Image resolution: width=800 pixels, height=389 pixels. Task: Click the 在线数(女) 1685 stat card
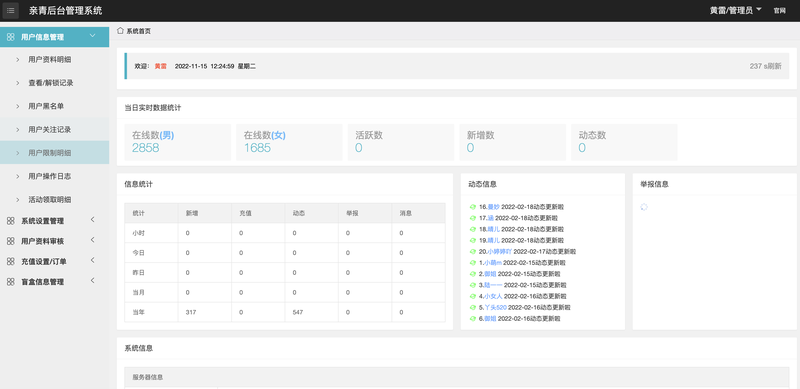click(x=289, y=142)
